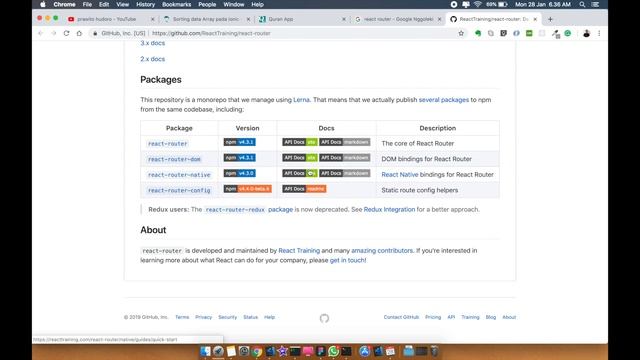Open Spotlight search in the menu bar

tap(582, 4)
